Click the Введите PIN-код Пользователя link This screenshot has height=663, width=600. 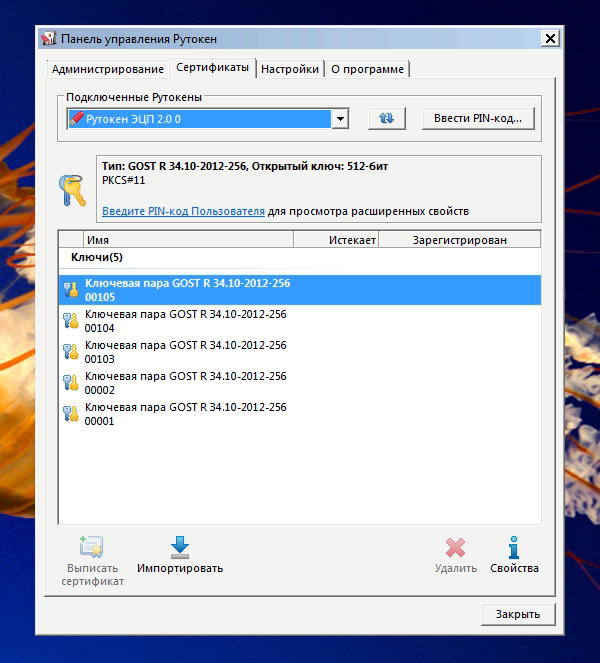pyautogui.click(x=184, y=211)
